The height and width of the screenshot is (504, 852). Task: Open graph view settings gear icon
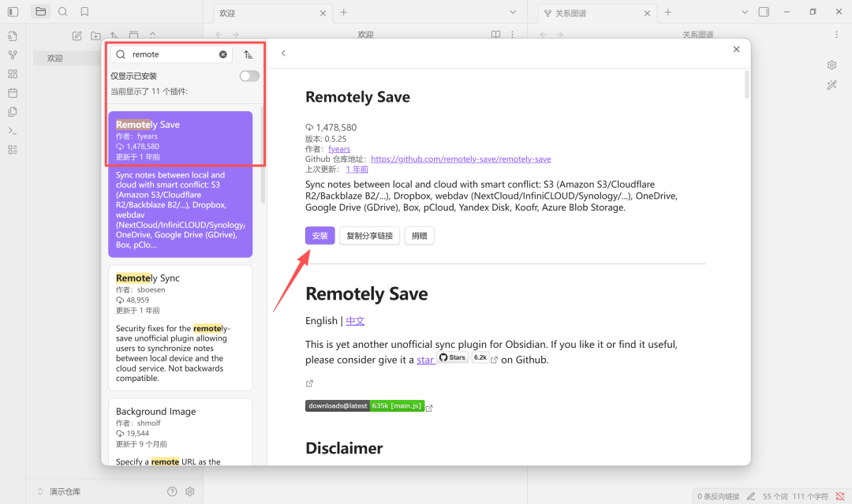click(x=832, y=65)
